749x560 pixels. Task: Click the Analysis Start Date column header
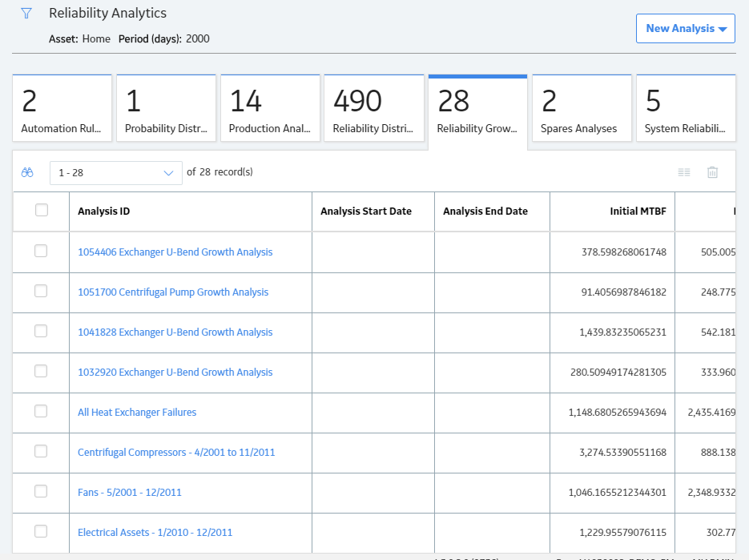pos(366,212)
